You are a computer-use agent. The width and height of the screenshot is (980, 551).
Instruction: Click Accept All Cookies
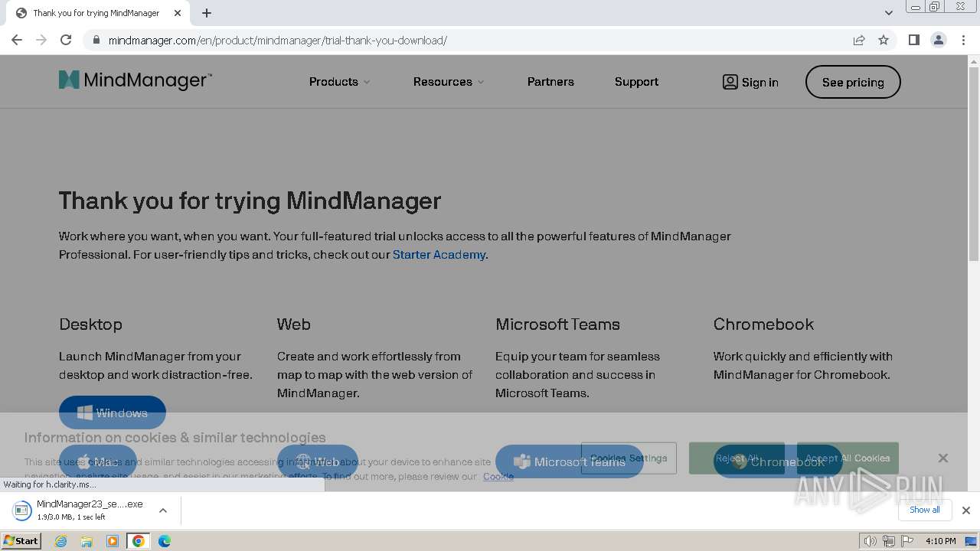click(848, 458)
